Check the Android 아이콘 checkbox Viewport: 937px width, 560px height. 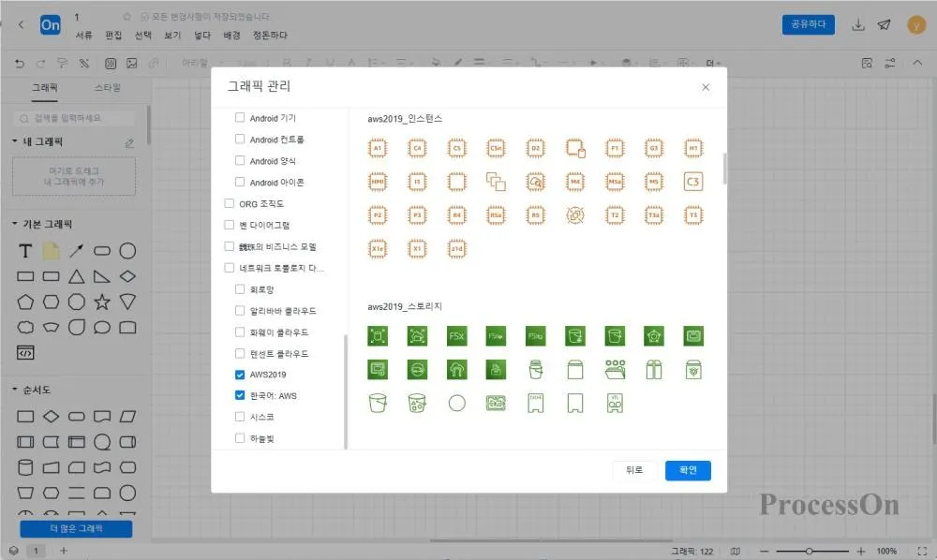point(240,182)
